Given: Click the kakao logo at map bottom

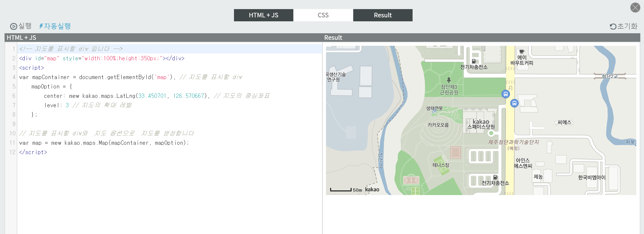Looking at the screenshot, I should point(372,189).
